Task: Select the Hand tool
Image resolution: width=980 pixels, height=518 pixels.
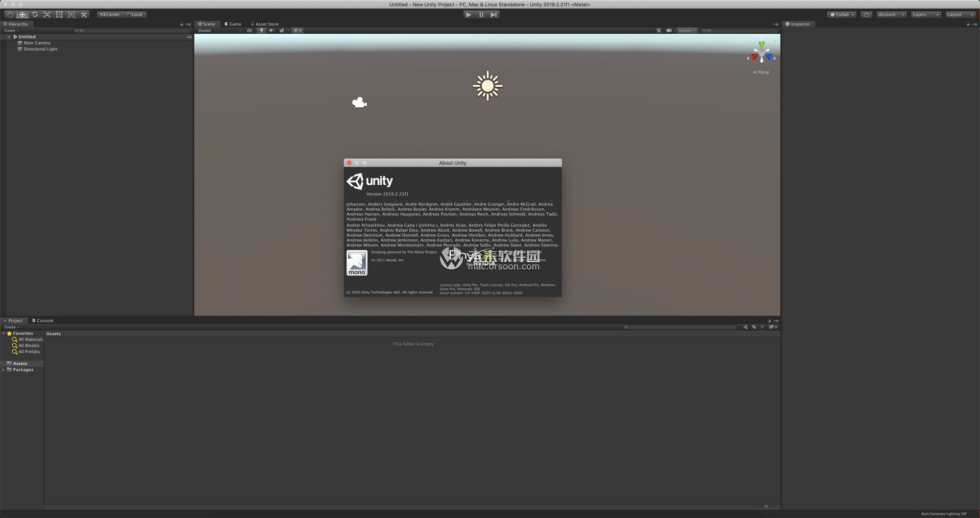Action: (10, 15)
